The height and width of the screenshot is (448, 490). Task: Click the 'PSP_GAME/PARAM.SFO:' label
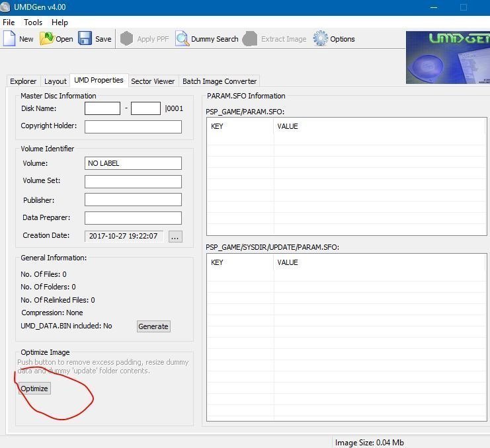[245, 112]
